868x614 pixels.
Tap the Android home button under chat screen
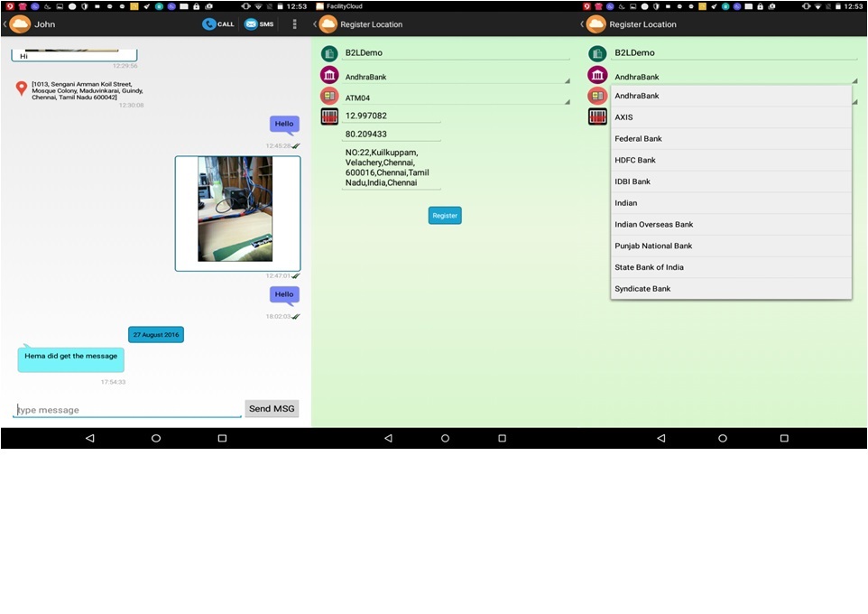[x=156, y=438]
